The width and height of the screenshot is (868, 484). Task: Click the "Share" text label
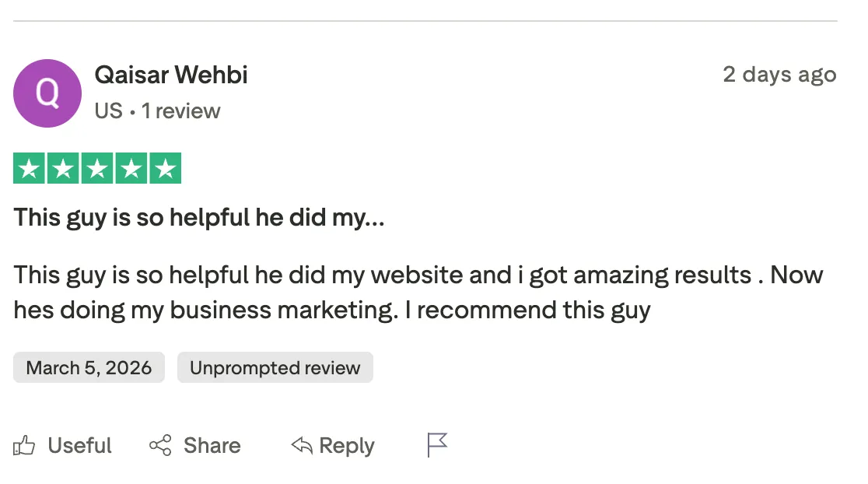212,446
